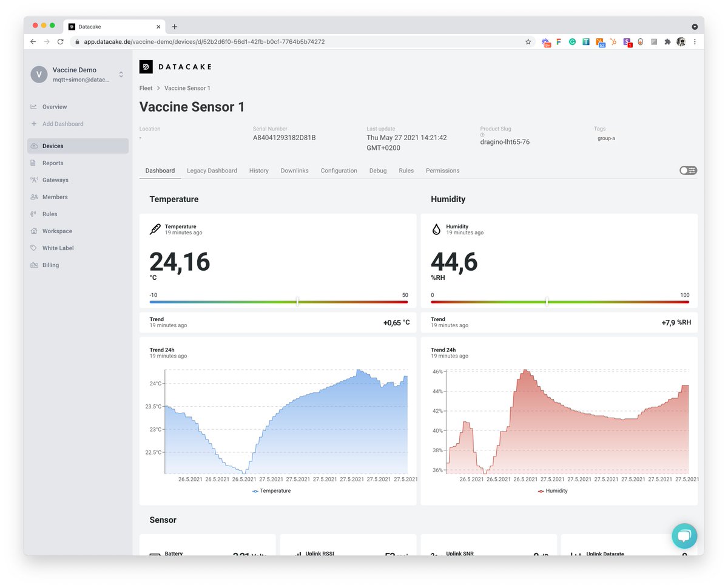Open the Chrome profile avatar
Image resolution: width=728 pixels, height=587 pixels.
681,42
